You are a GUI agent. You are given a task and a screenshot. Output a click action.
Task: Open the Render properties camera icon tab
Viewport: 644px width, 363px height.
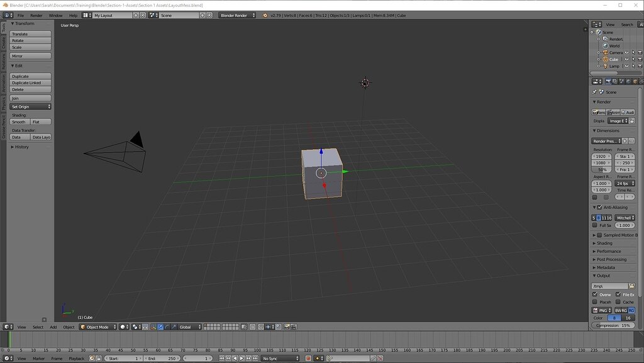coord(608,82)
